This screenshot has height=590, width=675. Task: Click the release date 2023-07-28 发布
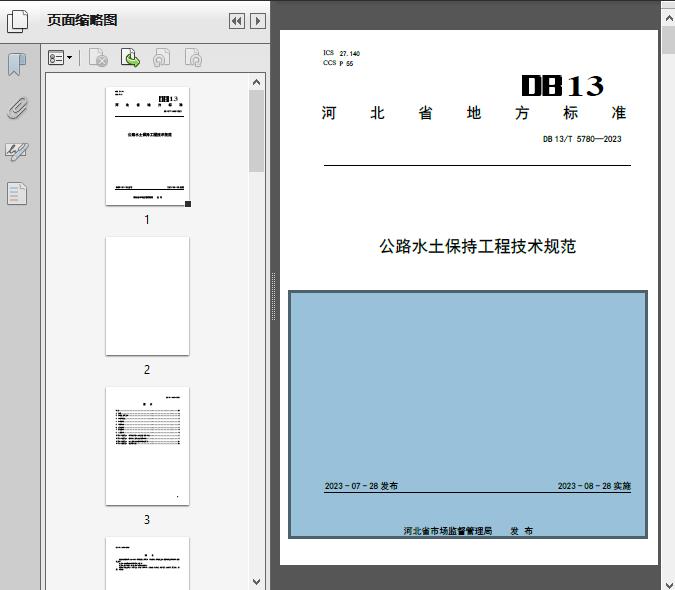[x=361, y=486]
